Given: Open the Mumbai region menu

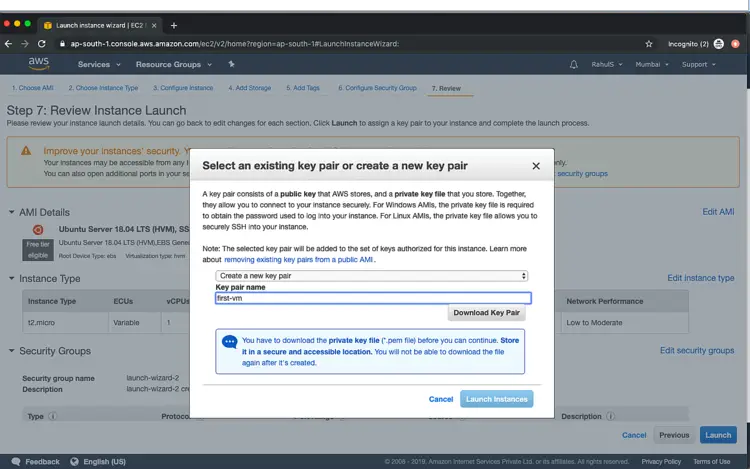Looking at the screenshot, I should click(651, 65).
